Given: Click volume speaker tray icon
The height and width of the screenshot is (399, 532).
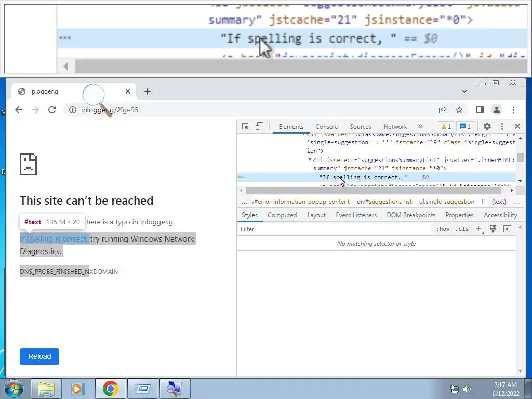Looking at the screenshot, I should coord(467,389).
